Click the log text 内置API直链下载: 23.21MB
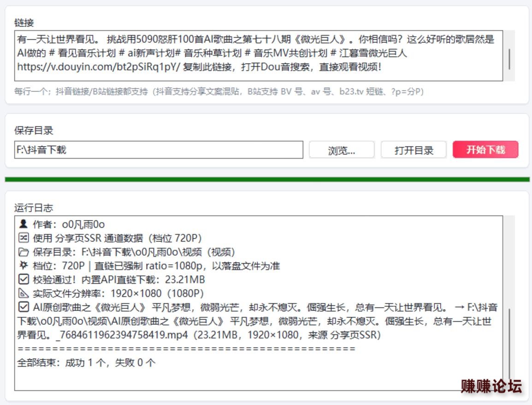This screenshot has height=405, width=532. [x=143, y=280]
